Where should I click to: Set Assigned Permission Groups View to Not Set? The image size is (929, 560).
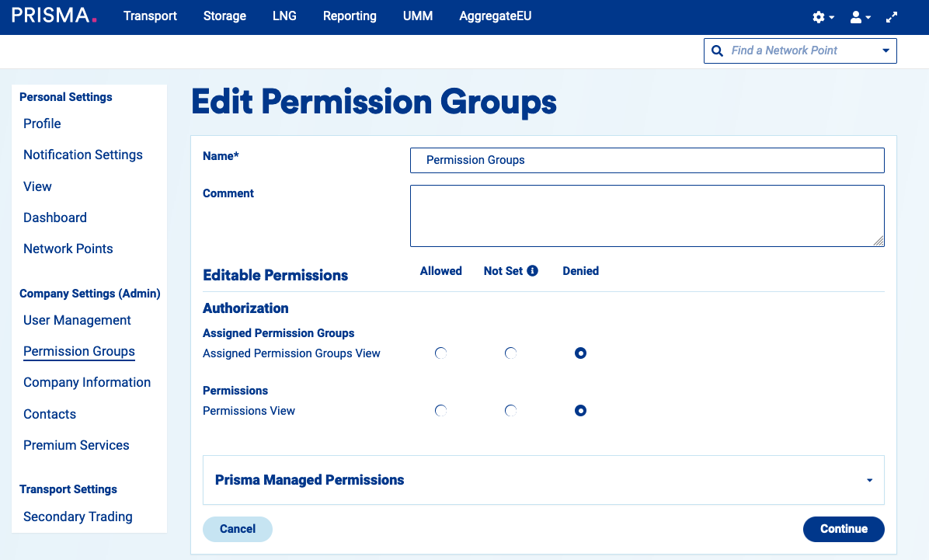510,353
